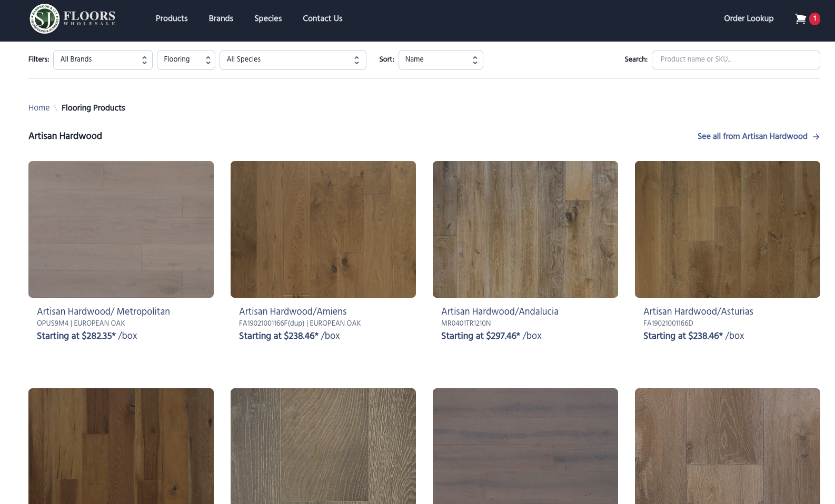Viewport: 835px width, 504px height.
Task: Click the red cart count badge
Action: pyautogui.click(x=814, y=18)
